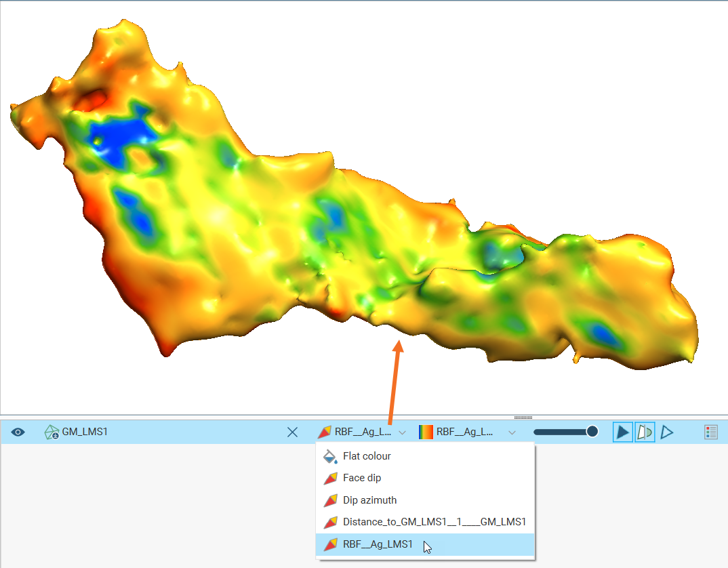Toggle the back-face display button
The width and height of the screenshot is (728, 568).
(645, 432)
